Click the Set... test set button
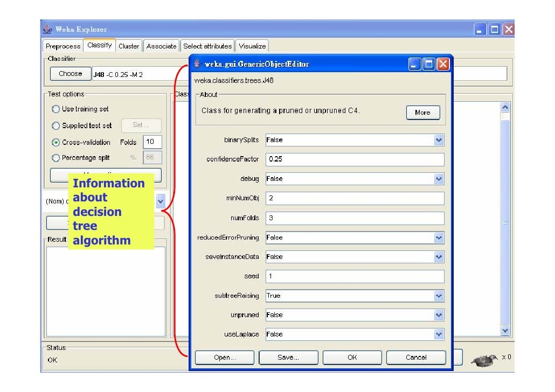The image size is (555, 392). tap(141, 125)
